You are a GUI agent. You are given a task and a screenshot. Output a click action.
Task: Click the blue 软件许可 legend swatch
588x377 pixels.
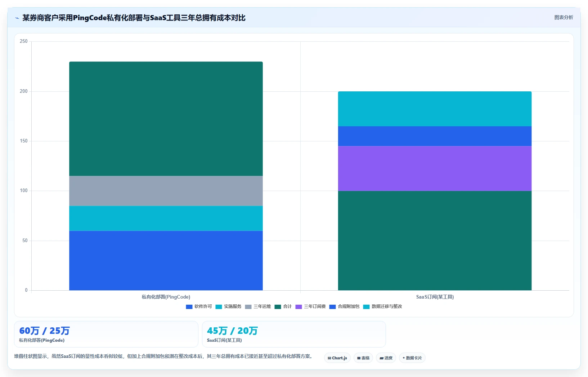pos(189,307)
